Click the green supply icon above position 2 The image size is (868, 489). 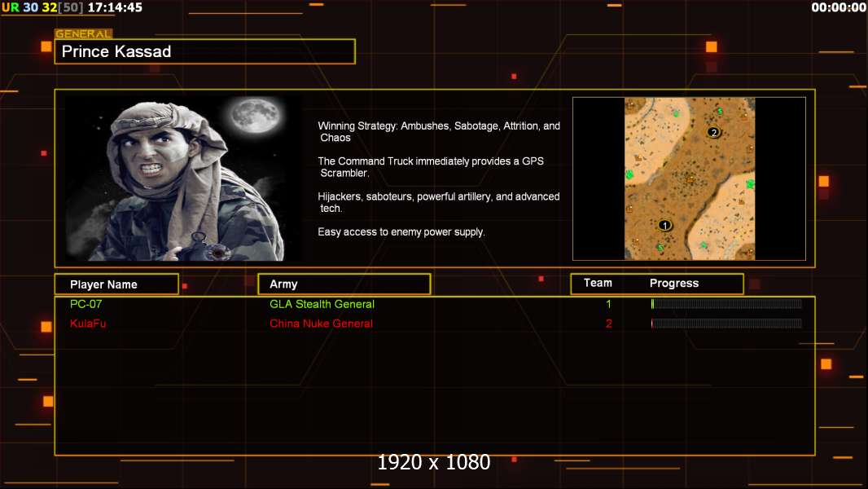click(720, 112)
